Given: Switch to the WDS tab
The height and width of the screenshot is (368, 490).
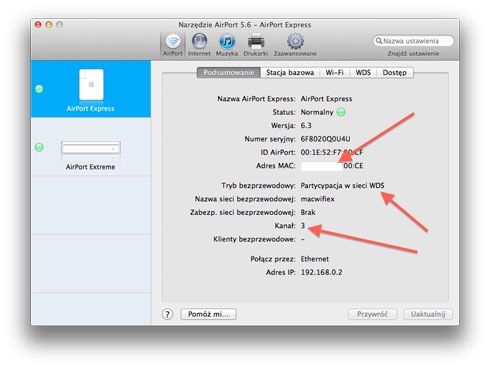Looking at the screenshot, I should [x=363, y=72].
